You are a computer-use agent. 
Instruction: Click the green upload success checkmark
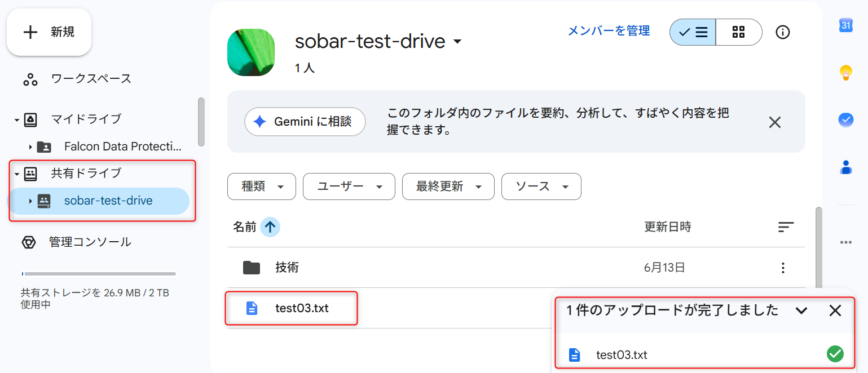(x=835, y=354)
